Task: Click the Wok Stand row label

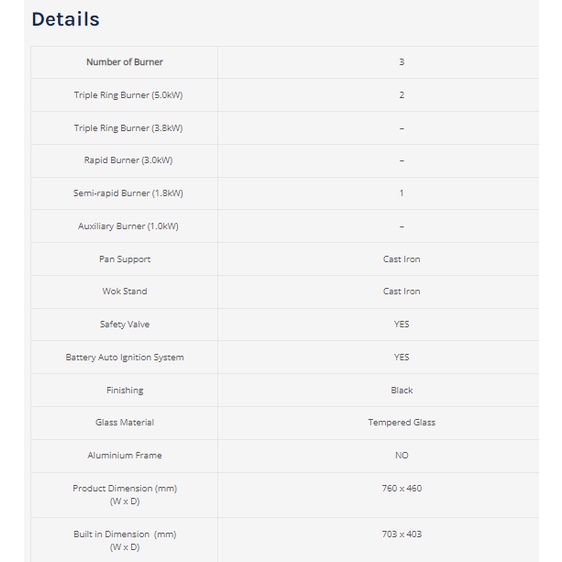Action: [x=125, y=291]
